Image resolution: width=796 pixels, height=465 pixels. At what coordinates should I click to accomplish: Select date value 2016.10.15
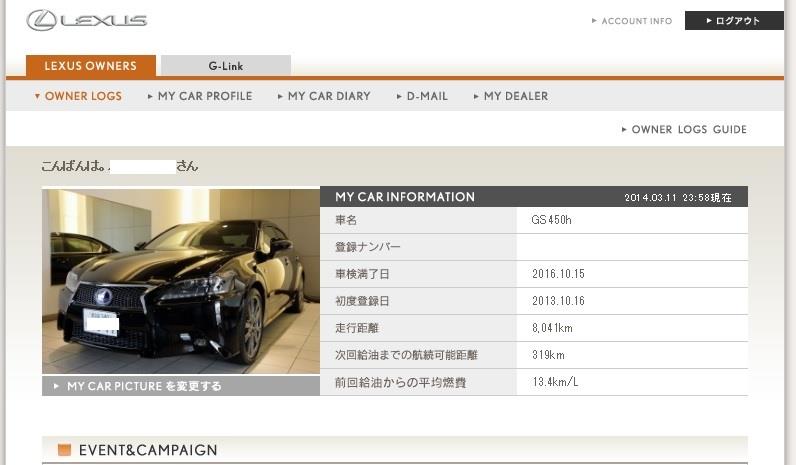[558, 274]
